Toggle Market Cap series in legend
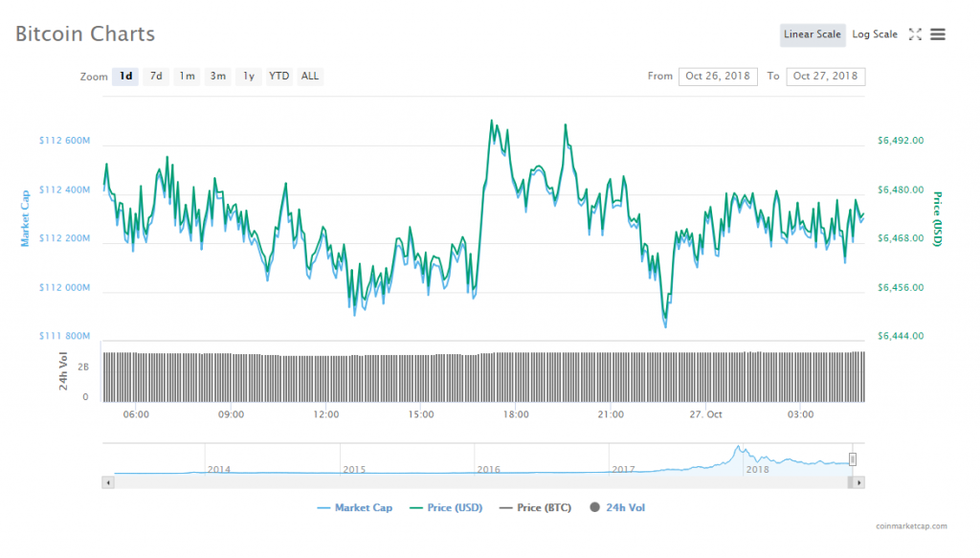Screen dimensions: 980x558 (x=358, y=507)
